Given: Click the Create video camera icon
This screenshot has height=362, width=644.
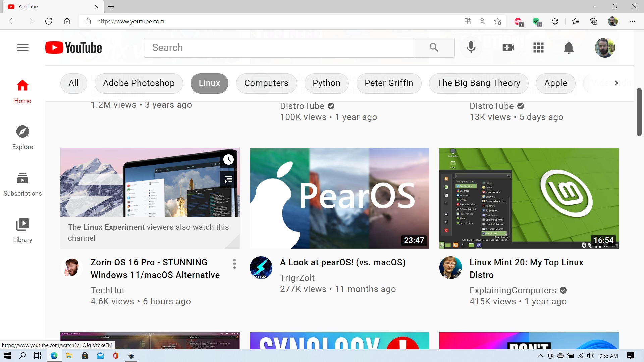Looking at the screenshot, I should [508, 48].
